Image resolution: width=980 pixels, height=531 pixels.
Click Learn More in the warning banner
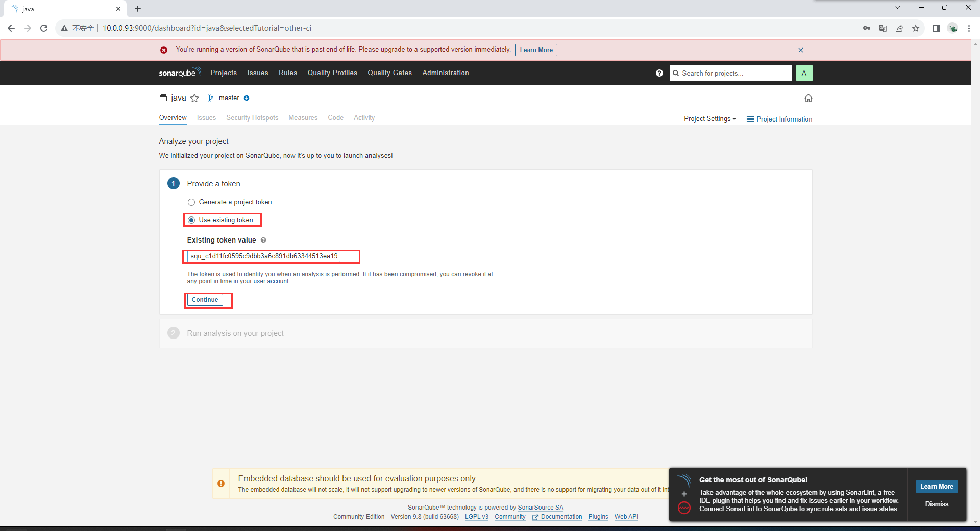pyautogui.click(x=536, y=50)
